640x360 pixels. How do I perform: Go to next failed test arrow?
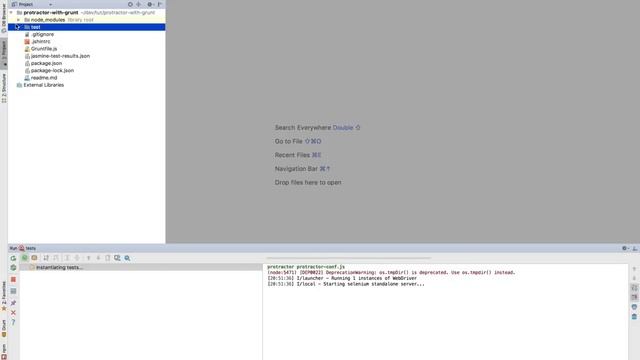(x=98, y=258)
